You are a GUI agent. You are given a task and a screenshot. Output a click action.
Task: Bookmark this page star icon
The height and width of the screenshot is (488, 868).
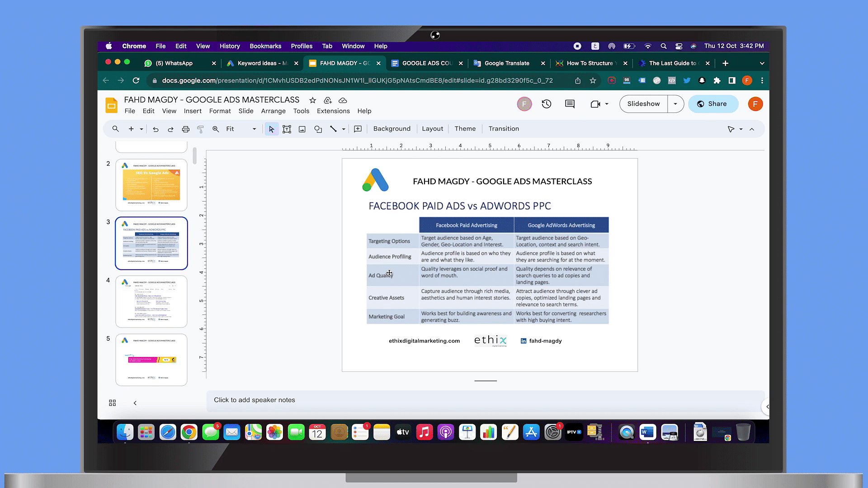pyautogui.click(x=593, y=80)
